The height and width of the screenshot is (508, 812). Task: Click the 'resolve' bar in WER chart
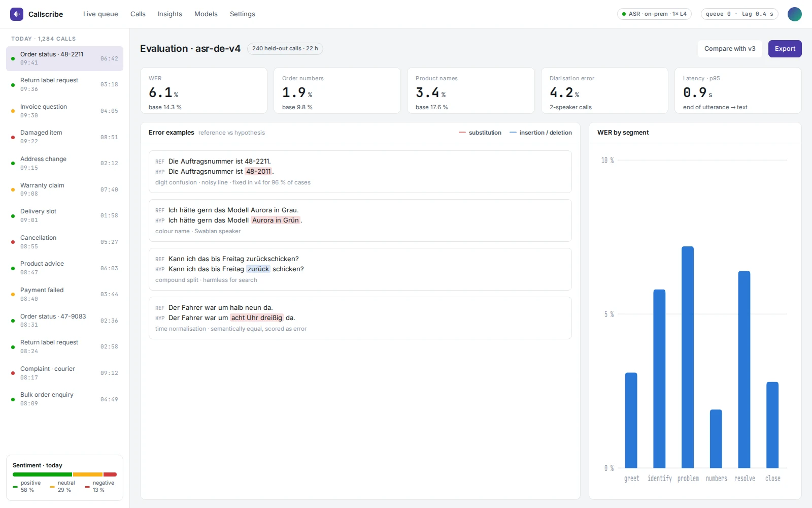[x=744, y=369]
